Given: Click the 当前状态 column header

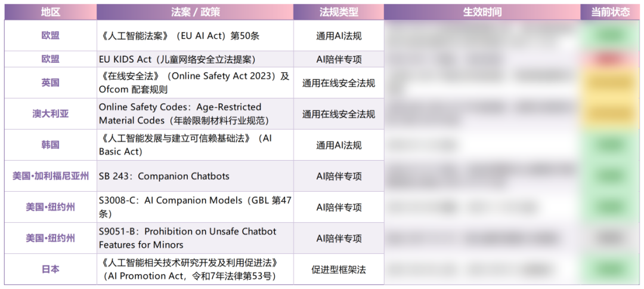Looking at the screenshot, I should tap(611, 13).
